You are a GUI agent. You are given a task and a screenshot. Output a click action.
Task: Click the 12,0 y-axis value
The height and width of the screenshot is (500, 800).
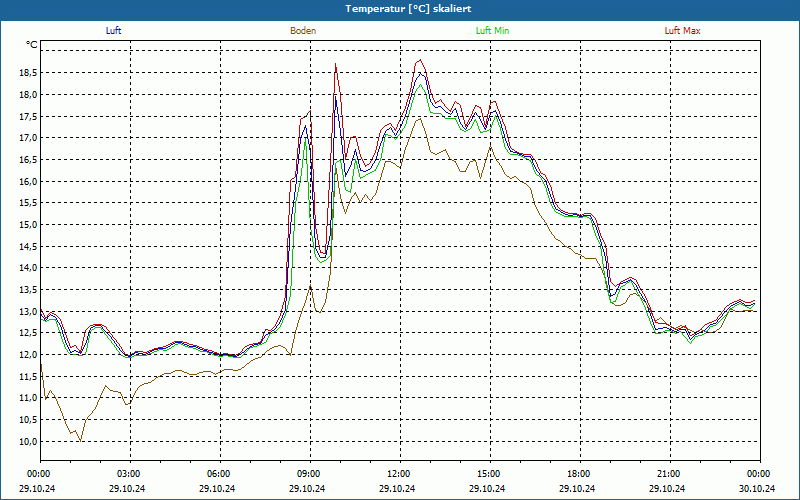28,355
